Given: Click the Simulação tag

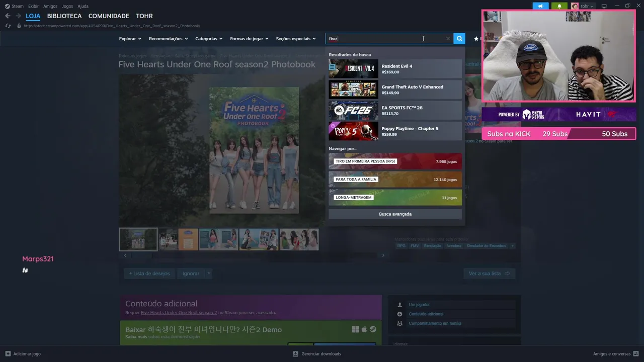Looking at the screenshot, I should point(432,246).
